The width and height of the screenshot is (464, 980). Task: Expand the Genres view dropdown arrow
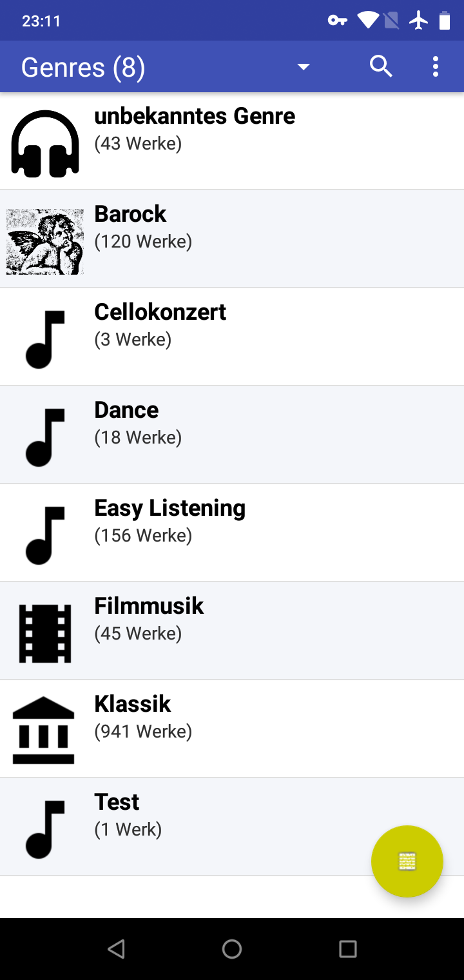[x=304, y=67]
